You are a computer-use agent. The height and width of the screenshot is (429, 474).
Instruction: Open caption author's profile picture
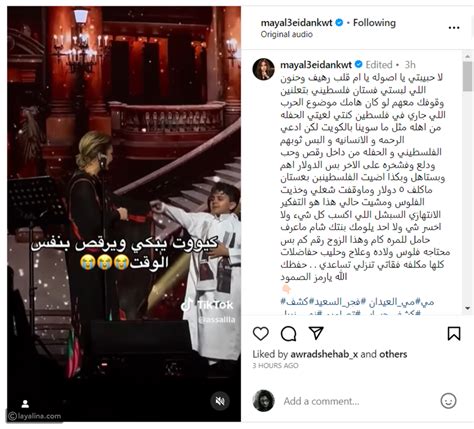tap(263, 69)
